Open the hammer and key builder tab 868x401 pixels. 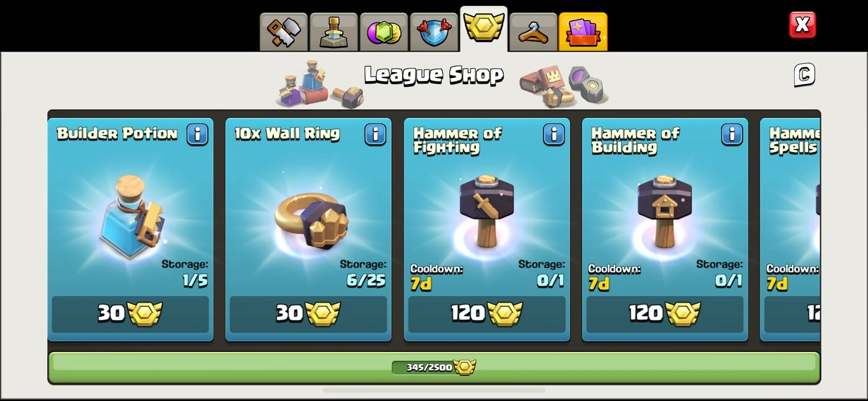pos(284,33)
